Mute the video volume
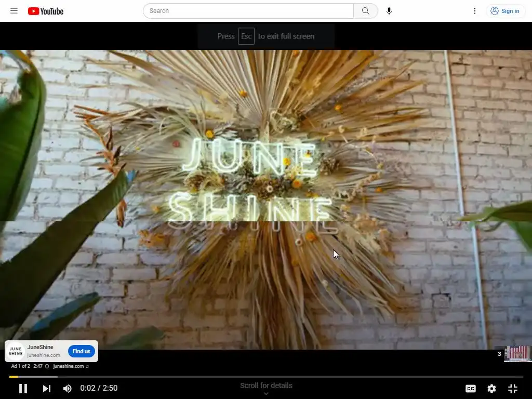The image size is (532, 399). 67,388
